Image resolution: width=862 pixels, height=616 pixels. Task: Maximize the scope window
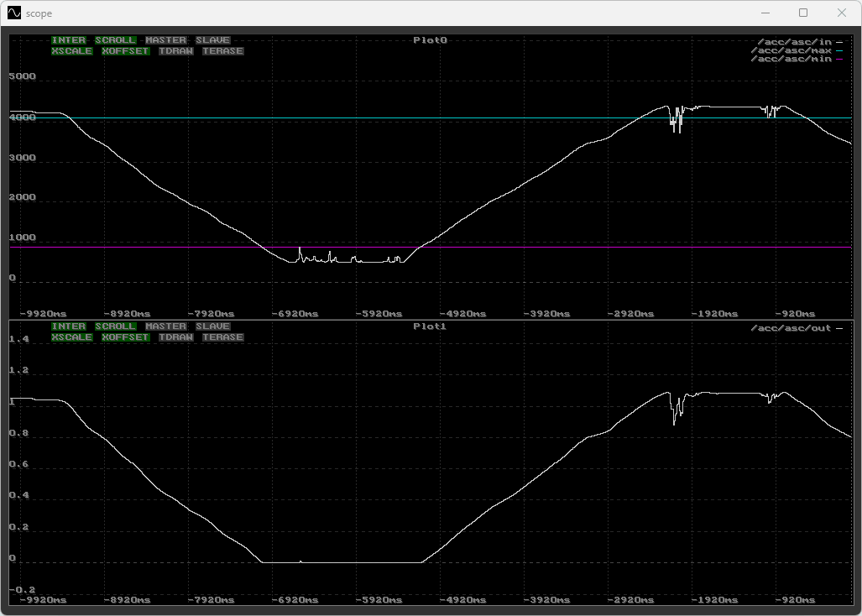coord(803,13)
